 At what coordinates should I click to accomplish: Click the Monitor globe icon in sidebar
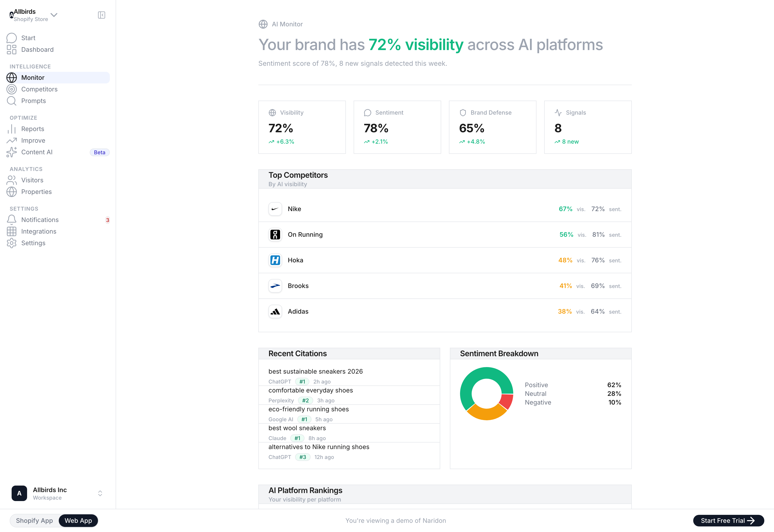12,78
